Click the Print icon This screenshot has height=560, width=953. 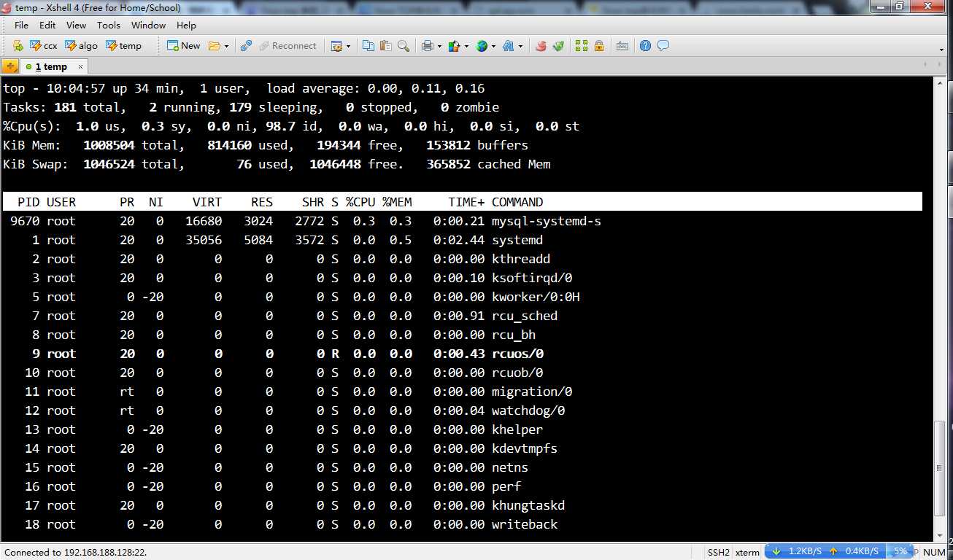point(428,45)
